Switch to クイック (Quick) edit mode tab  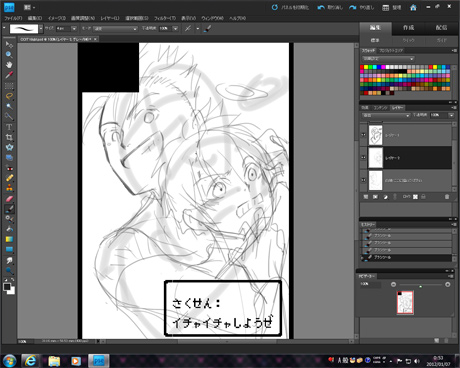coord(408,40)
